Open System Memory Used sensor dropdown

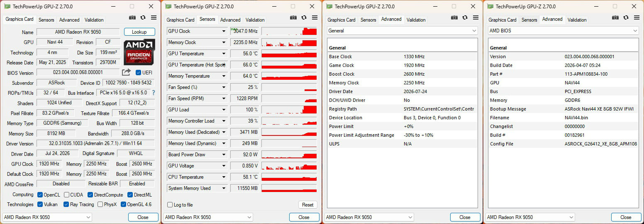click(224, 188)
